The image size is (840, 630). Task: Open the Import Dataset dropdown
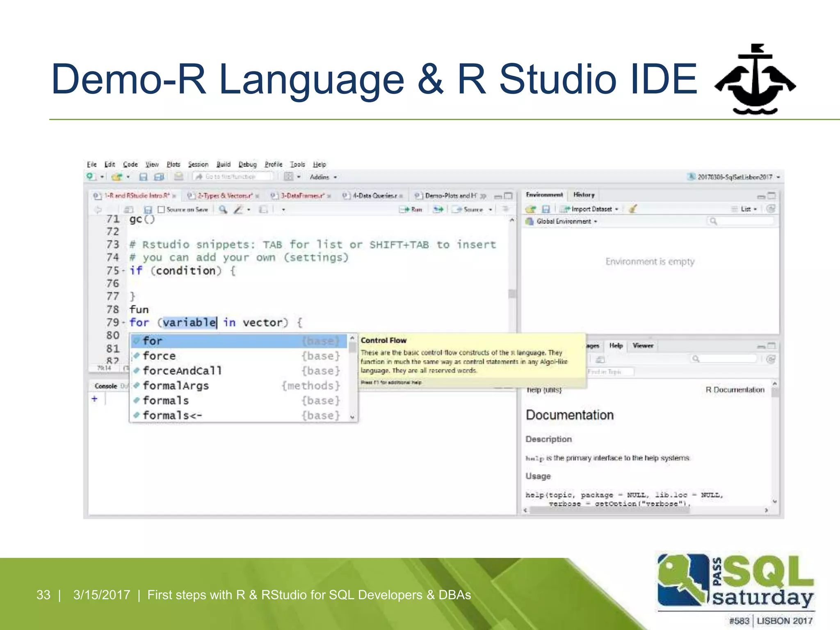coord(590,209)
